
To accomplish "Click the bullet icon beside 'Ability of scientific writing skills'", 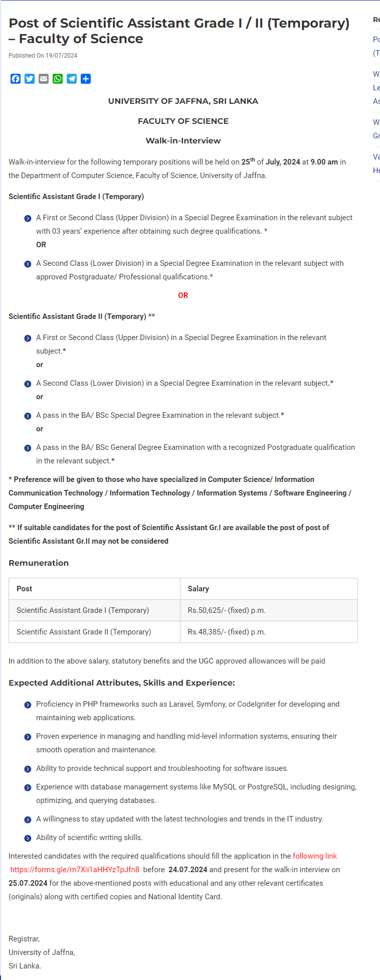I will click(x=28, y=838).
